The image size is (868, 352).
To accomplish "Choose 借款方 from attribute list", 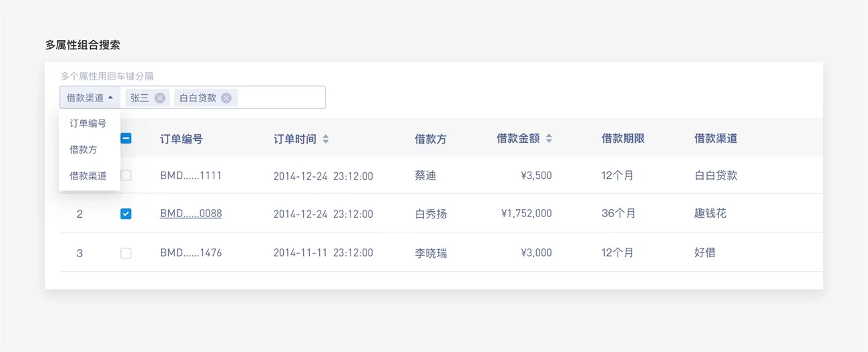I will point(83,150).
